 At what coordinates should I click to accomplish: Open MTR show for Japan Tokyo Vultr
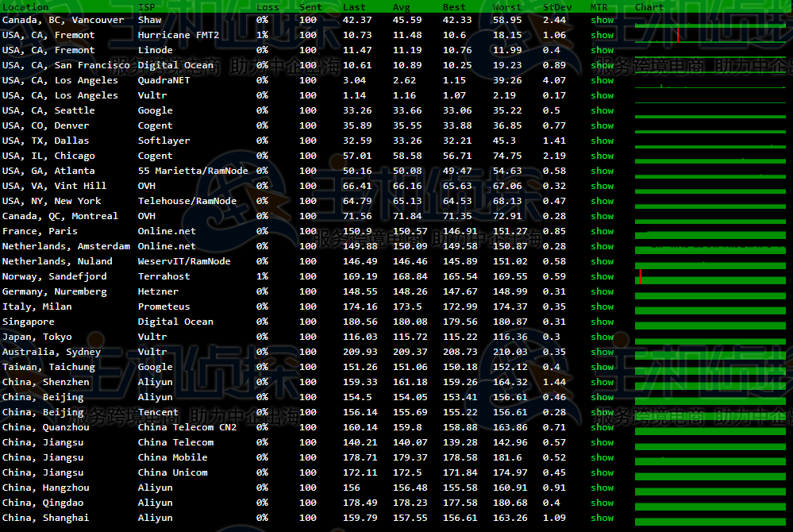tap(602, 337)
